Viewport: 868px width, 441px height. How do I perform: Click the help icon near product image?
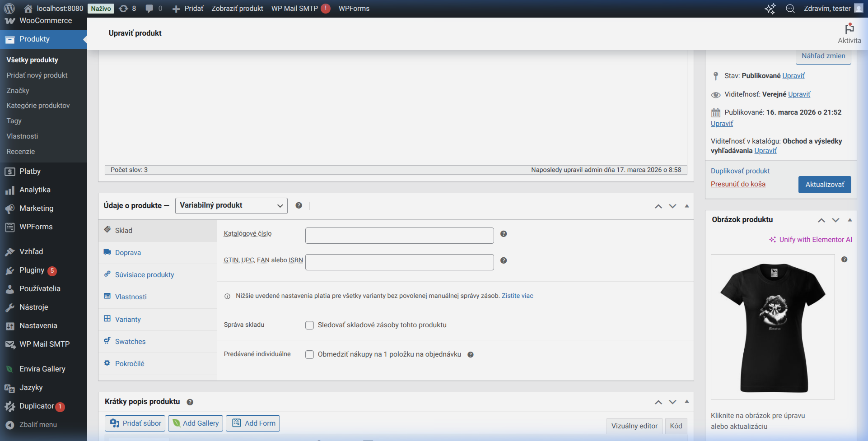844,260
